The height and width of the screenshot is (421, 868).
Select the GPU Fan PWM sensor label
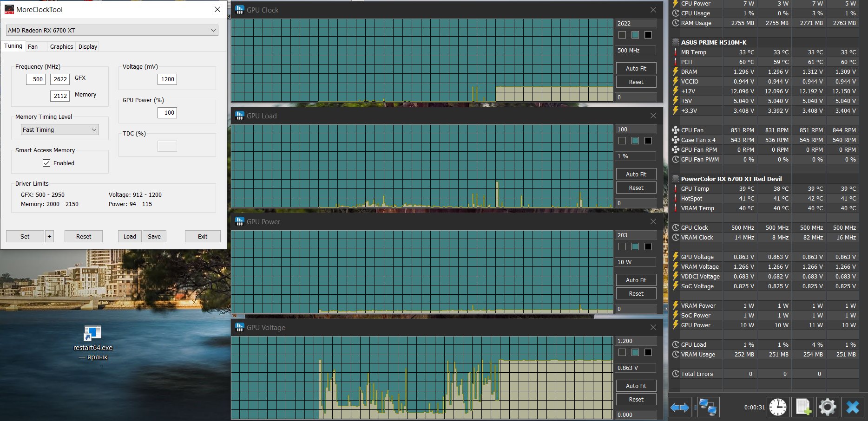coord(700,159)
